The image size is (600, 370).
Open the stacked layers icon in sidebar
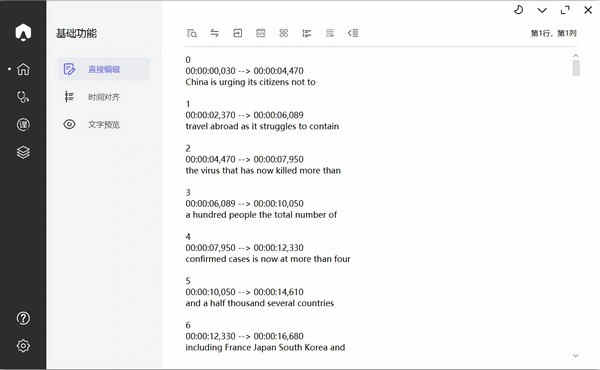23,152
